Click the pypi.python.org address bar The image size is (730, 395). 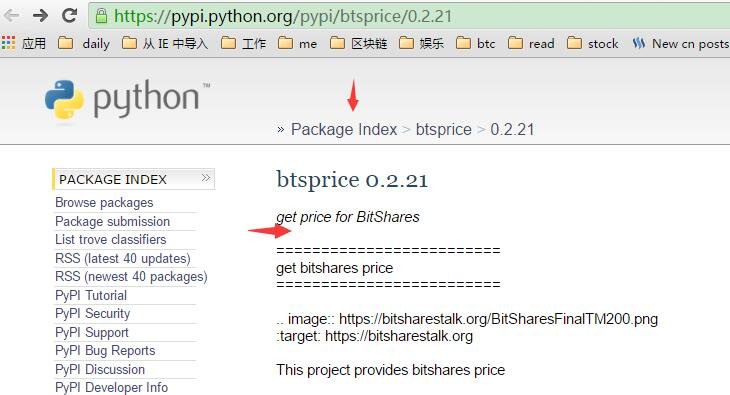coord(410,16)
